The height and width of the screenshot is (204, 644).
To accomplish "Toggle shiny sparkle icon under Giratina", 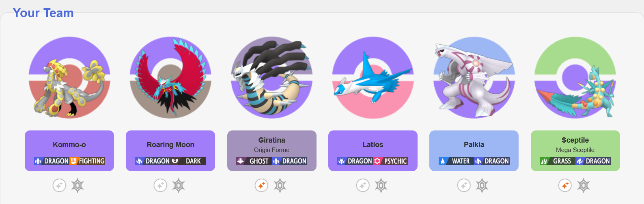I will (261, 186).
